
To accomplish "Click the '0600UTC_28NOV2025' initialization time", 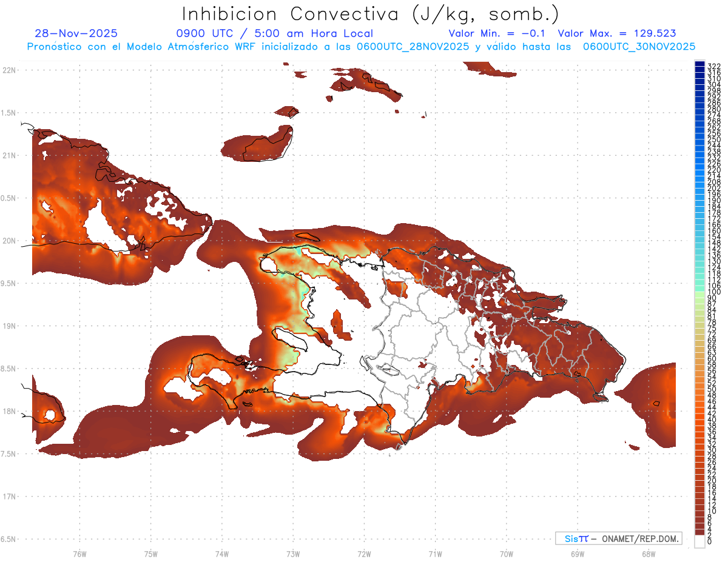I will tap(413, 47).
